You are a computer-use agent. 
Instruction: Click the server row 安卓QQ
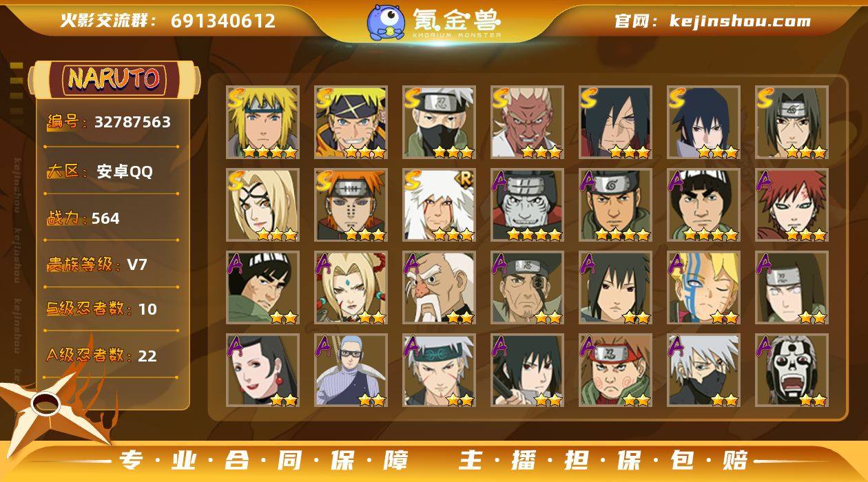click(x=112, y=171)
